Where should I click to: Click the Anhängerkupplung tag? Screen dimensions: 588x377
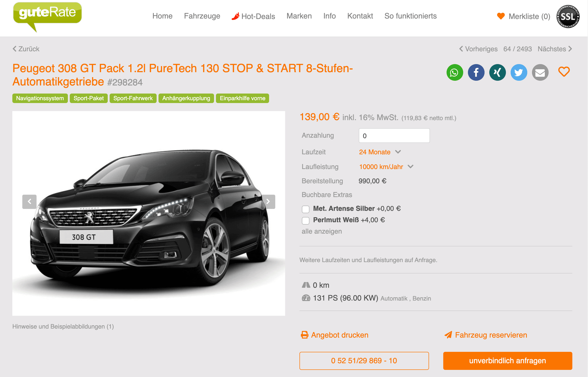coord(186,99)
